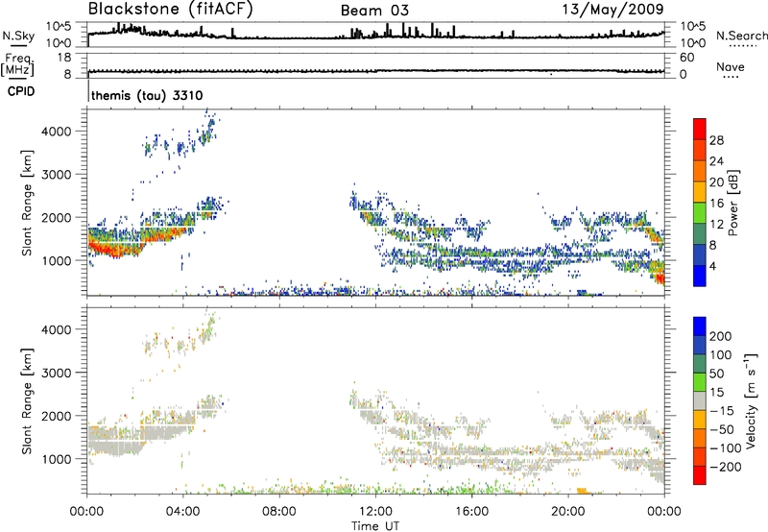Click the 50 value on the Velocity colorbar
This screenshot has width=768, height=532.
716,374
